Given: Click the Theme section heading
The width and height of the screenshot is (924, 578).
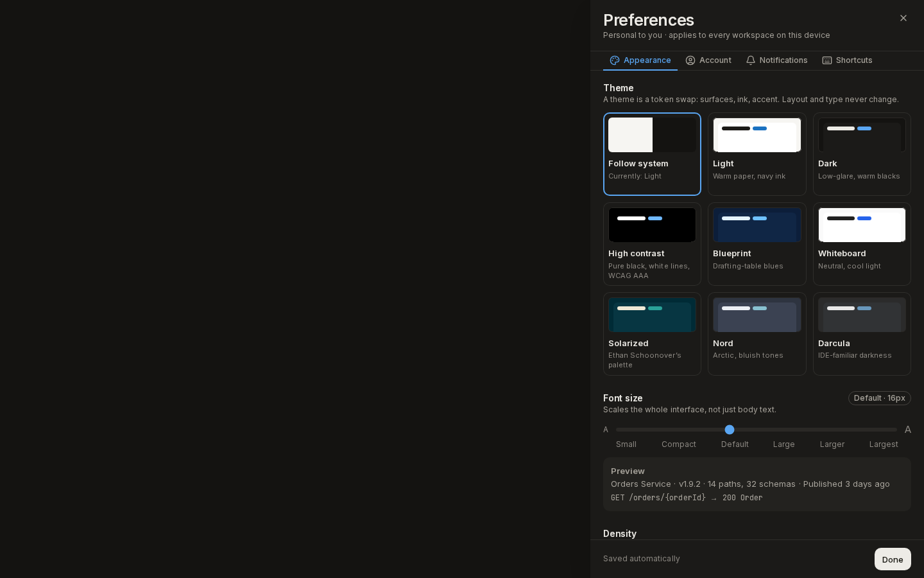Looking at the screenshot, I should [x=619, y=88].
